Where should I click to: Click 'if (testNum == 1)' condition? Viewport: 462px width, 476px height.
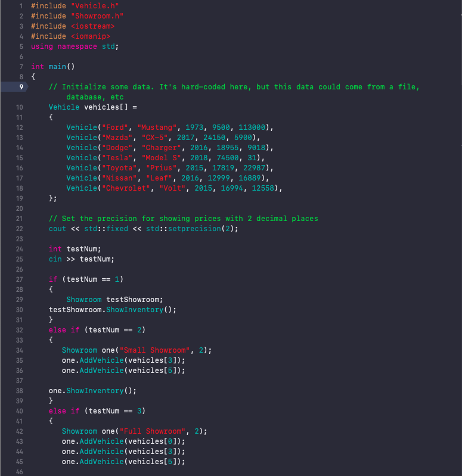(86, 279)
